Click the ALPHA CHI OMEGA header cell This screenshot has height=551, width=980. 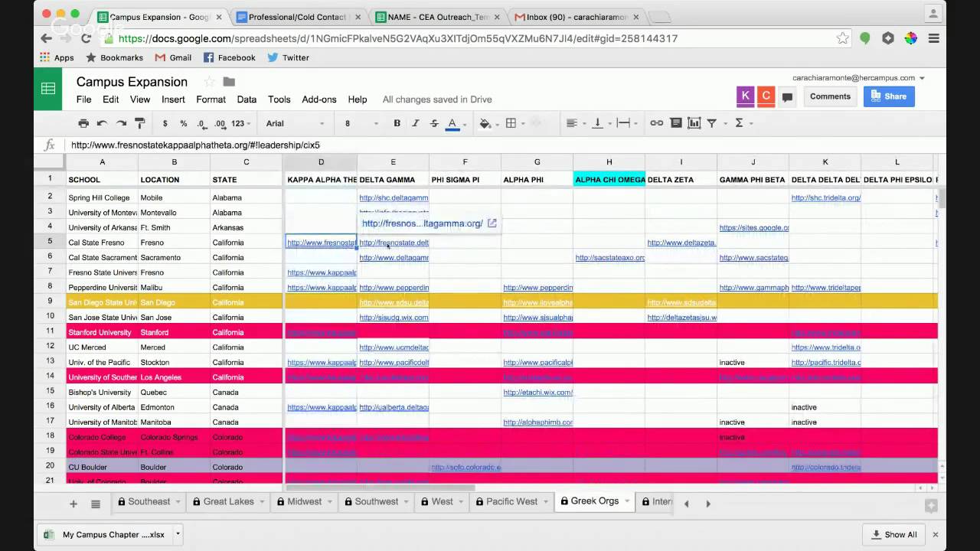click(609, 180)
